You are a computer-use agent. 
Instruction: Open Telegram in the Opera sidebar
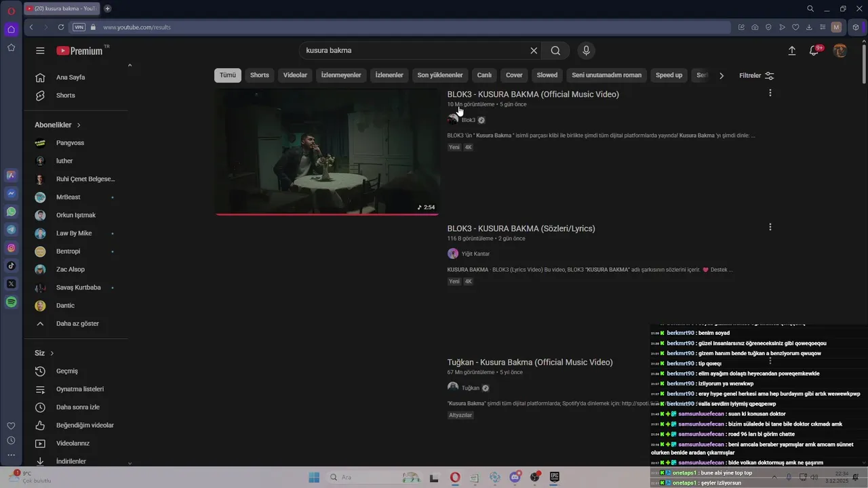12,230
